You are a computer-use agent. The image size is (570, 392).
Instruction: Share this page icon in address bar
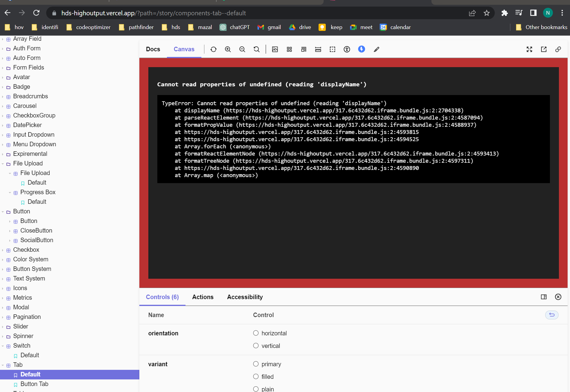point(472,13)
